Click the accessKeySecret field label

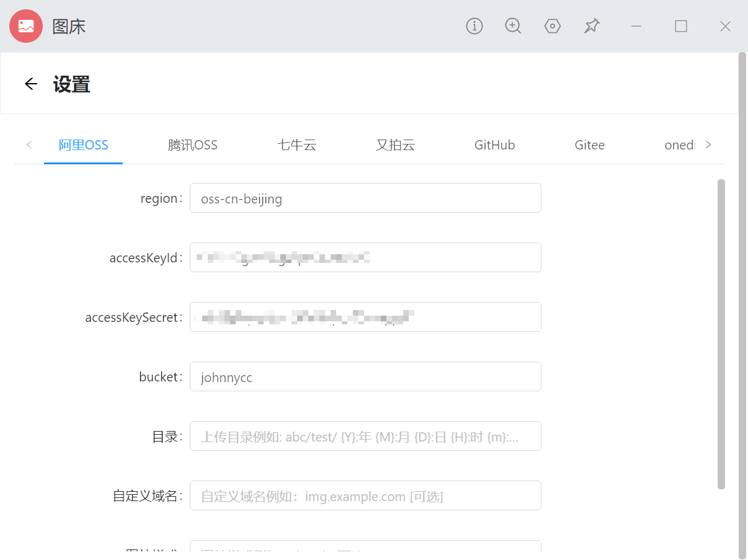(x=135, y=318)
